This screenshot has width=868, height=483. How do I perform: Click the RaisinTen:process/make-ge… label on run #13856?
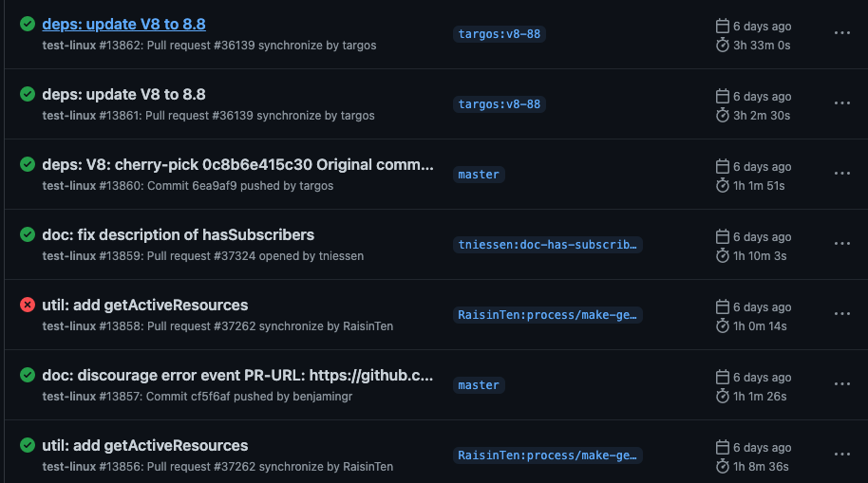[x=547, y=455]
